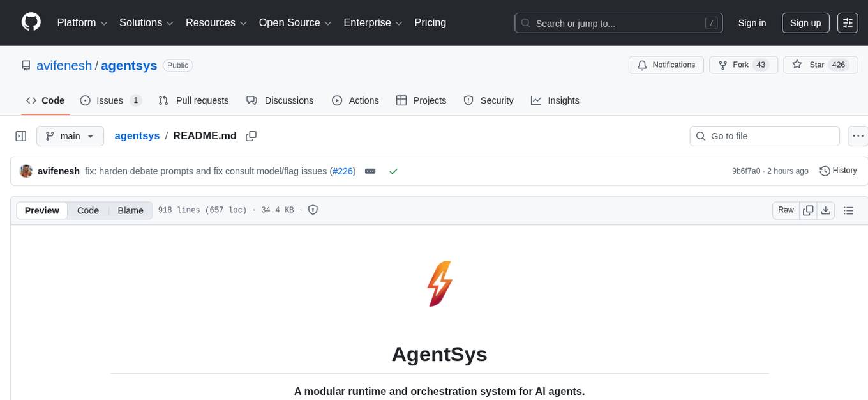The image size is (868, 400).
Task: View commit checks via the green checkmark
Action: (x=394, y=171)
